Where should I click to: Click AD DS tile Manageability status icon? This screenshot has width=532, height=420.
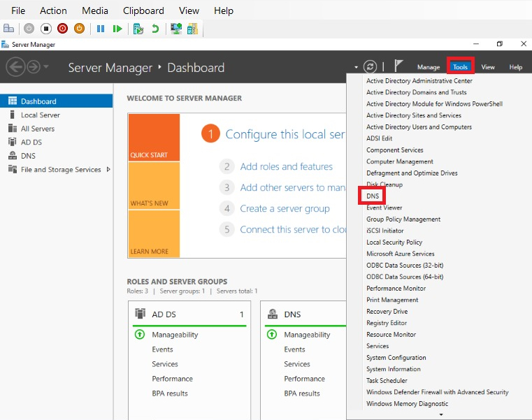(x=139, y=335)
